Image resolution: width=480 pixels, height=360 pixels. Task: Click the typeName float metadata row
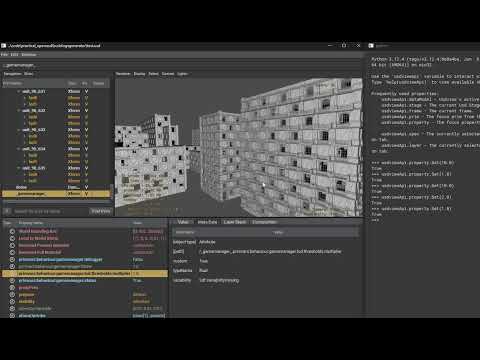point(266,270)
